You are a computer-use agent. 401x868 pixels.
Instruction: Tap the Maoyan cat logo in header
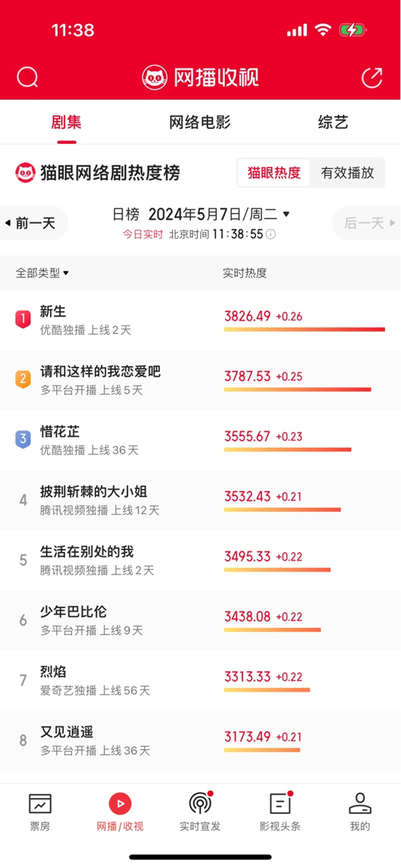click(154, 78)
